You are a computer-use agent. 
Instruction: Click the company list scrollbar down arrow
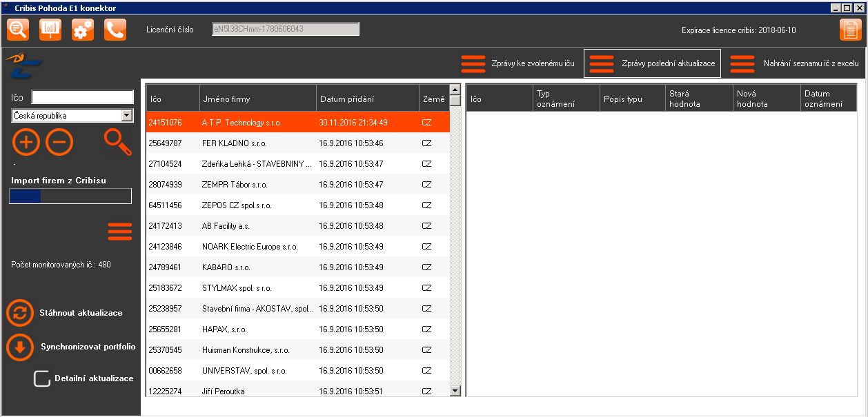(x=455, y=391)
